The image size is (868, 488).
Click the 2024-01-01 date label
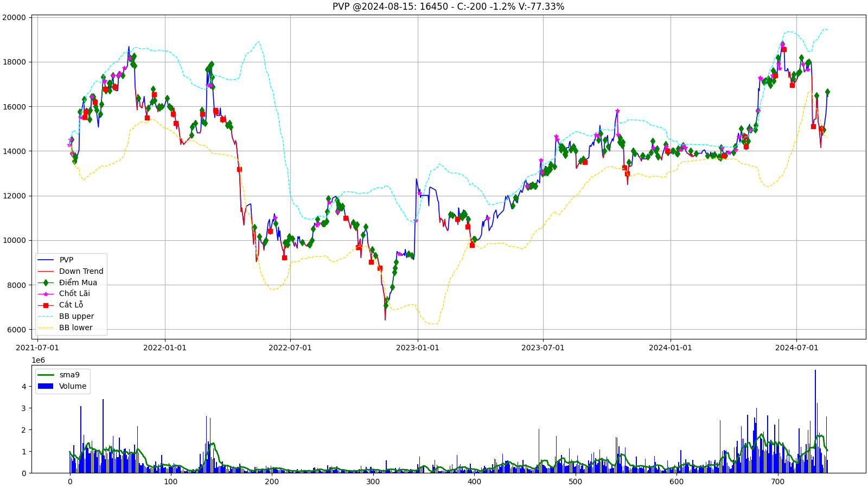(671, 348)
